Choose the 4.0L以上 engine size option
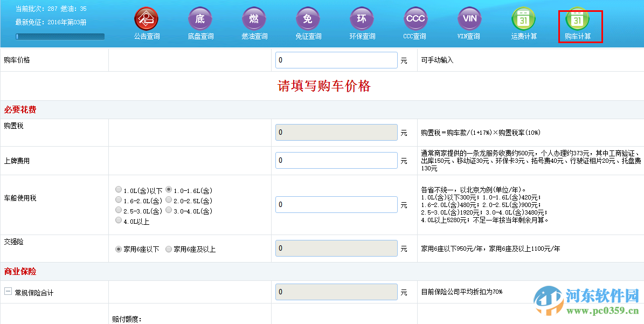 (118, 220)
